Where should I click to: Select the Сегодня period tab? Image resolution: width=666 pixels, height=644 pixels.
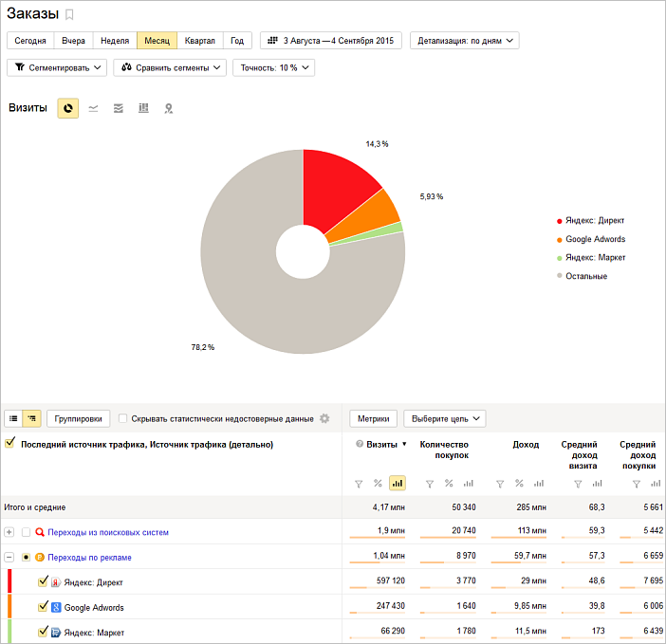pos(30,41)
